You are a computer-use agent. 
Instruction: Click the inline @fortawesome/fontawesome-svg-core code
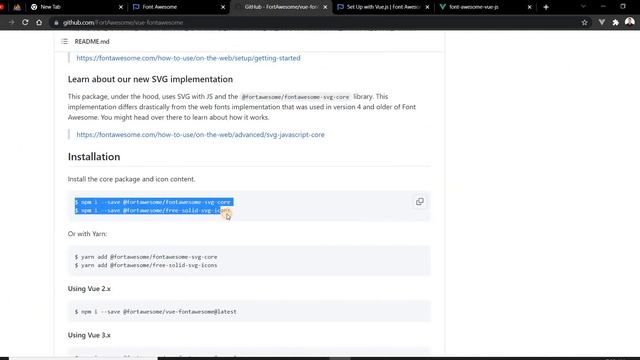[295, 97]
